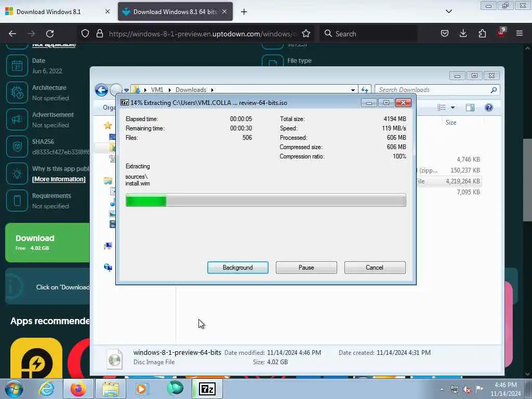Open the Explorer address bar history dropdown
This screenshot has width=532, height=399.
[353, 90]
